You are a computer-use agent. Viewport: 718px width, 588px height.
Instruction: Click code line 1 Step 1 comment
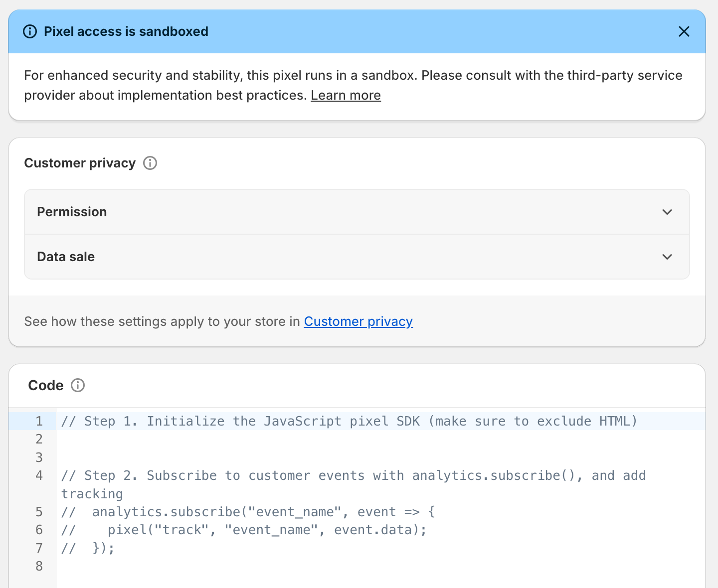(x=349, y=421)
